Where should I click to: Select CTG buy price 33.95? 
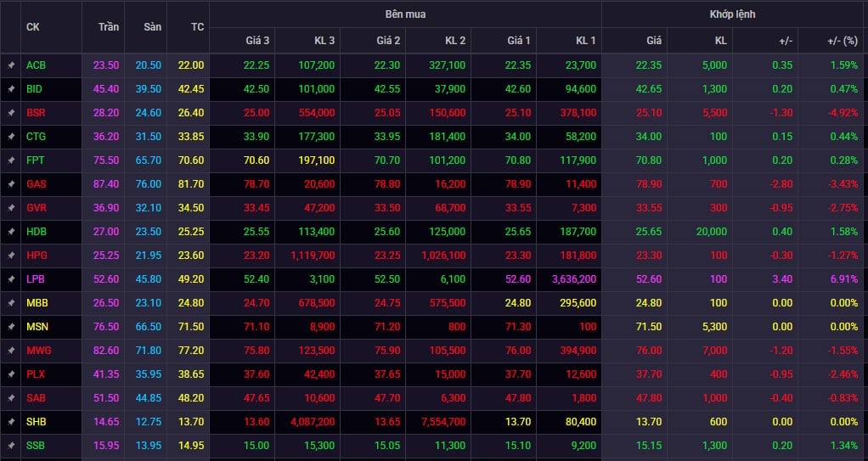coord(387,137)
